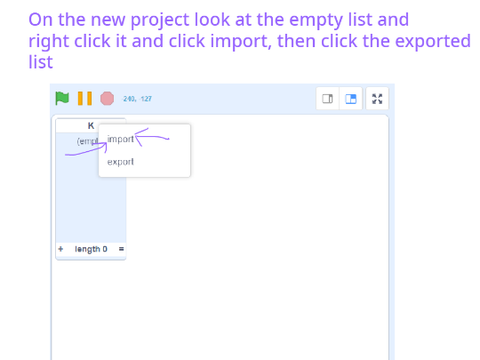Click the (empty) list placeholder text
Viewport: 480px width, 360px height.
pos(87,141)
